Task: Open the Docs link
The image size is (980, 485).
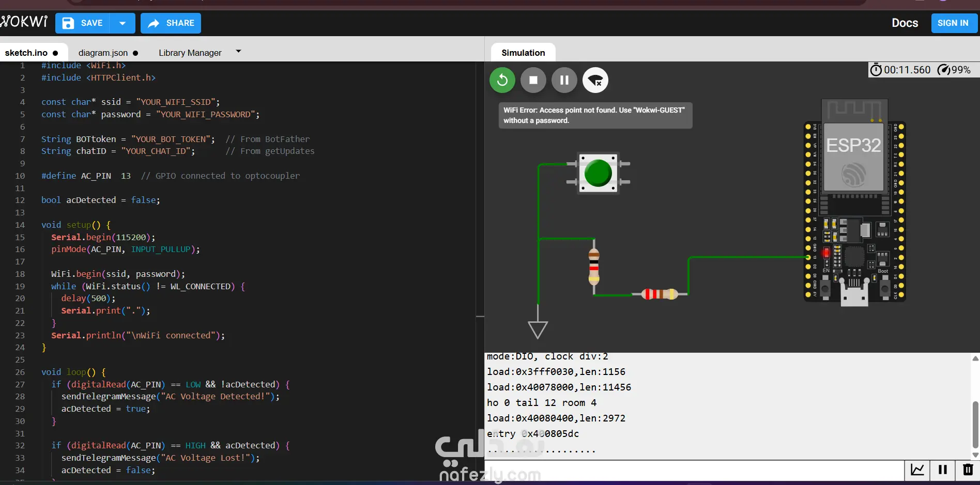Action: pos(905,23)
